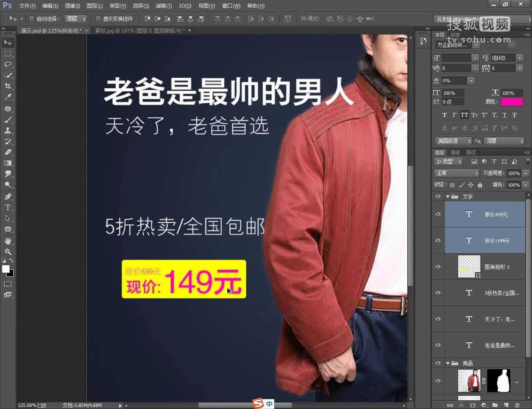
Task: Select the Crop tool
Action: coord(8,86)
